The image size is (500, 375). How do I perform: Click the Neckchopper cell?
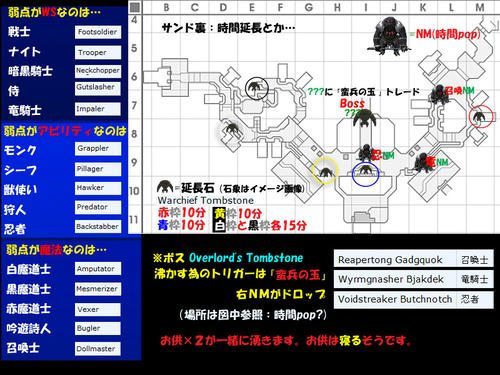pyautogui.click(x=98, y=71)
